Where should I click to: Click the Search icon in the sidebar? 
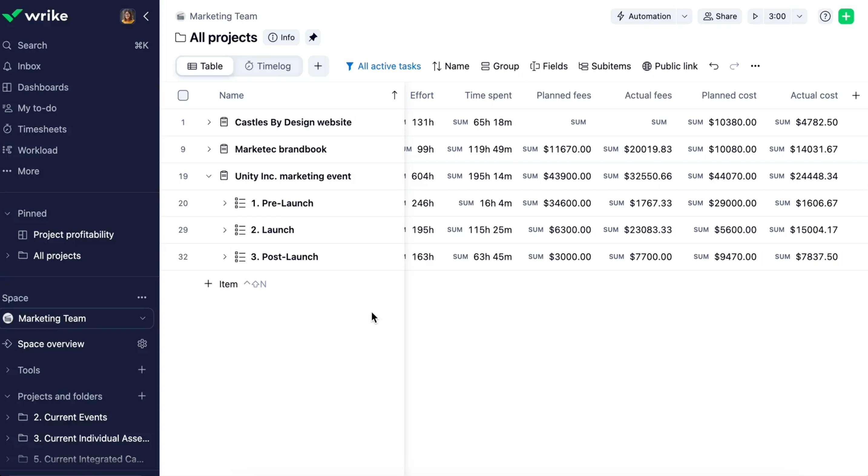[7, 45]
